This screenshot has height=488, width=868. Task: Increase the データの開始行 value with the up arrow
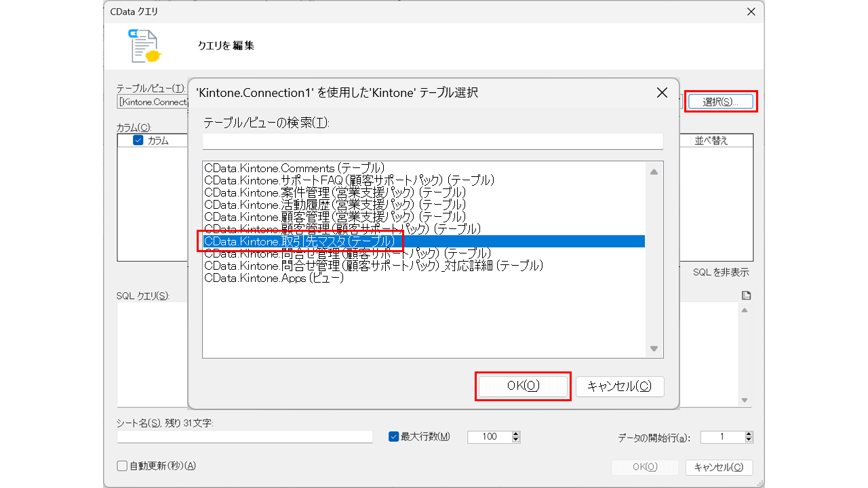[749, 434]
